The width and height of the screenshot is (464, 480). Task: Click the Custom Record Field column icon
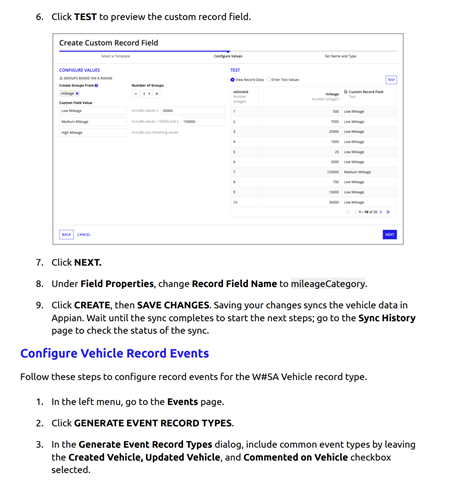pyautogui.click(x=346, y=92)
